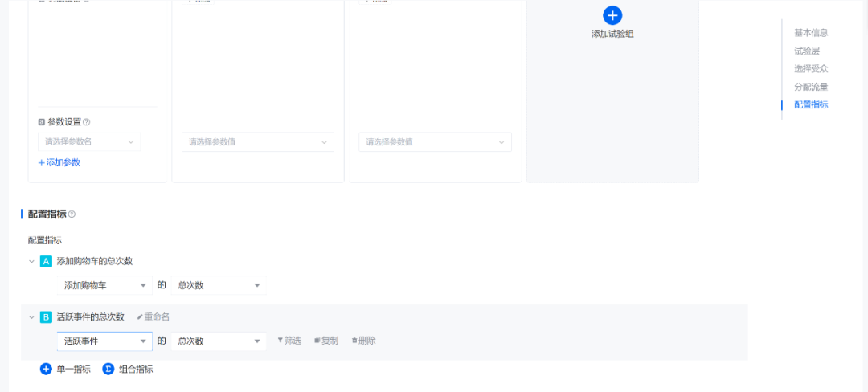Select 配置指标 in side navigation

point(811,104)
